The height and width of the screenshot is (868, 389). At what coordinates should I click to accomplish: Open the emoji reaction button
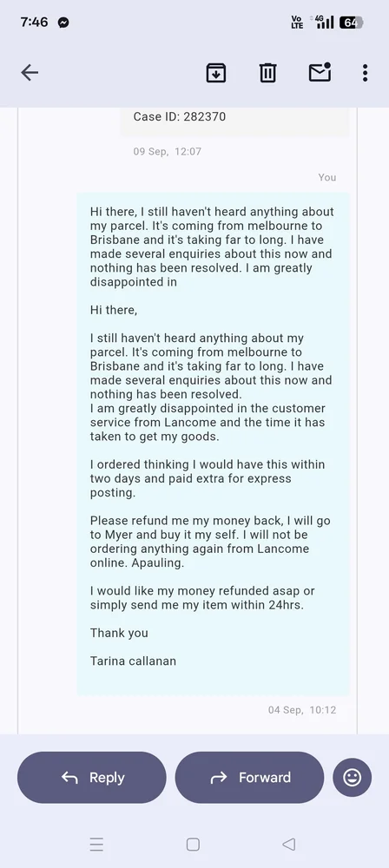point(352,777)
